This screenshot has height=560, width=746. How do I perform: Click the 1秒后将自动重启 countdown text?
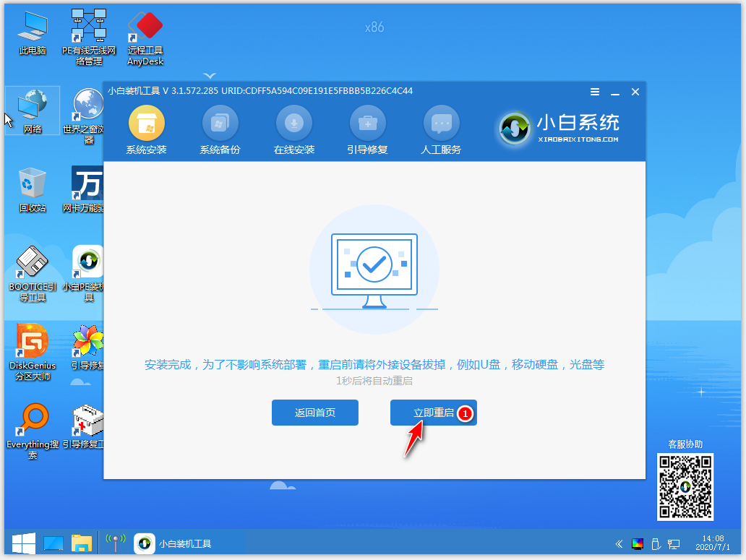pos(374,381)
